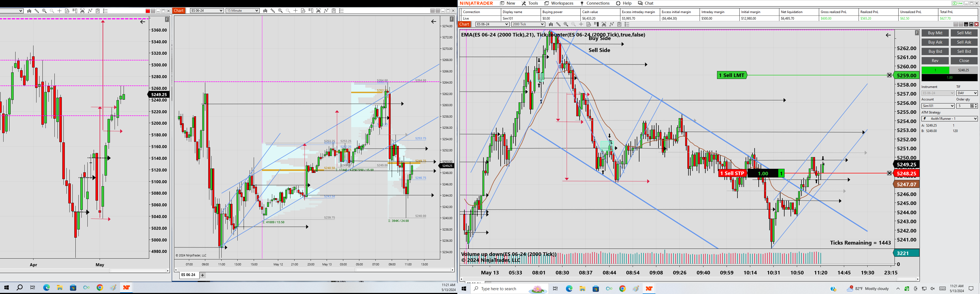Image resolution: width=980 pixels, height=294 pixels.
Task: Cancel the Sell LMT order at 5259.00
Action: (x=889, y=75)
